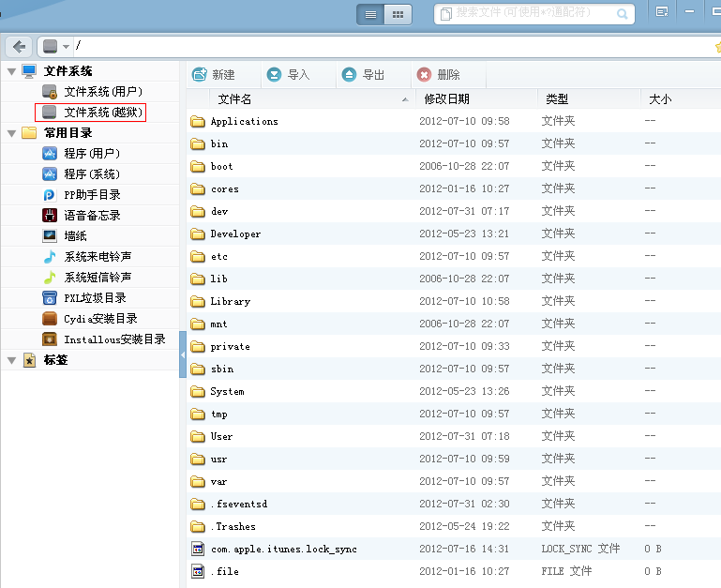
Task: Switch to list view mode
Action: coord(370,14)
